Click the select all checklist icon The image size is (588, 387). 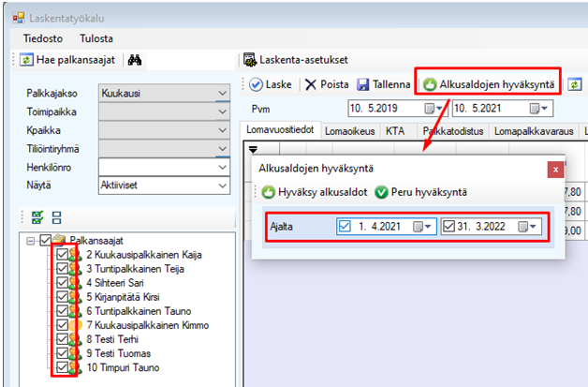click(37, 216)
